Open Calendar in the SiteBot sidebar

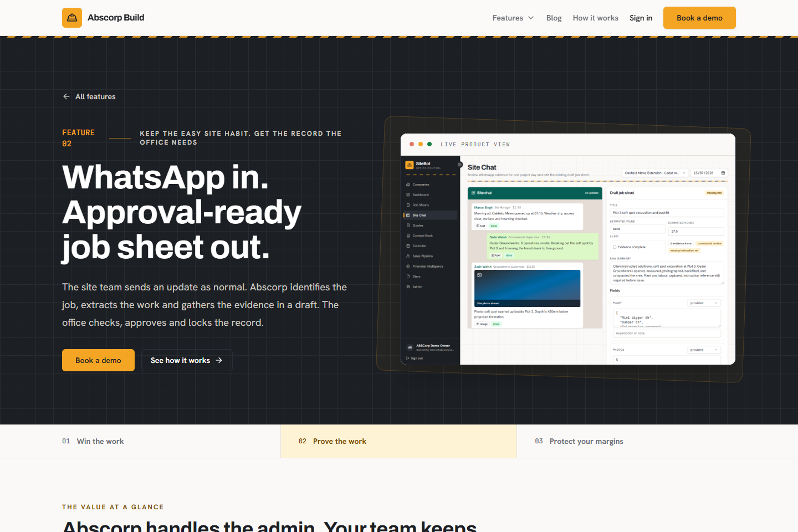[x=431, y=246]
